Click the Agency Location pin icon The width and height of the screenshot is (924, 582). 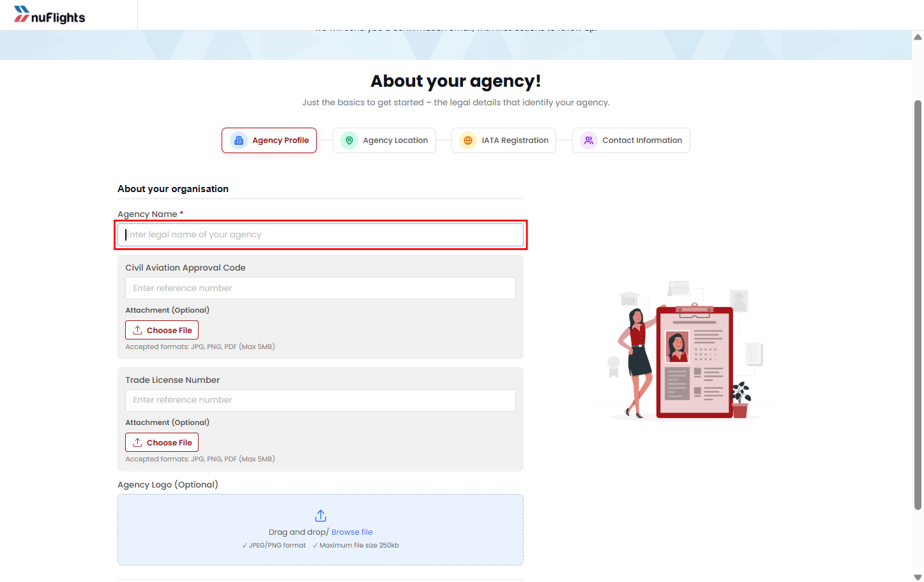pos(349,140)
